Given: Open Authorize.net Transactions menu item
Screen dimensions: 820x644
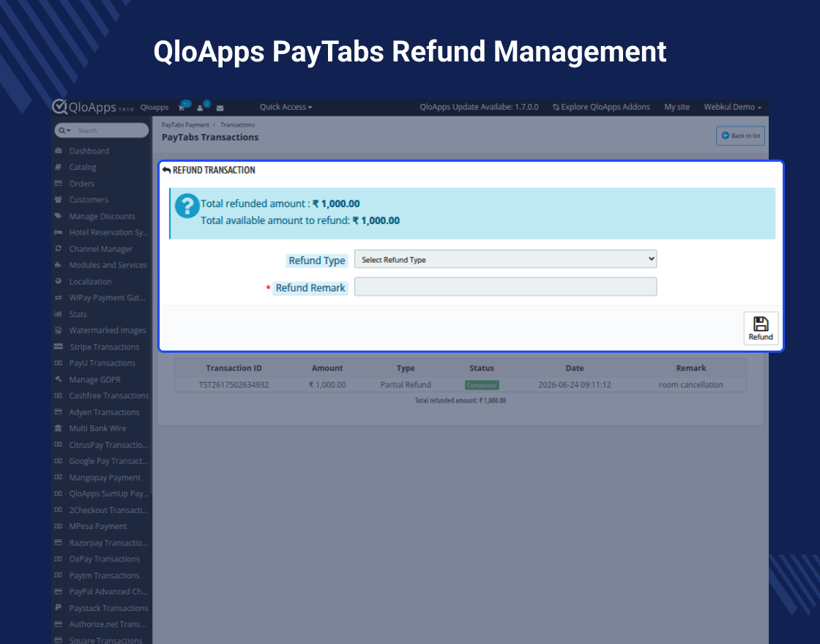Looking at the screenshot, I should coord(107,624).
